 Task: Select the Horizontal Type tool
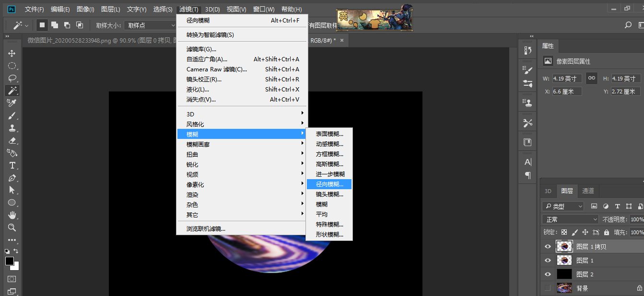click(12, 165)
